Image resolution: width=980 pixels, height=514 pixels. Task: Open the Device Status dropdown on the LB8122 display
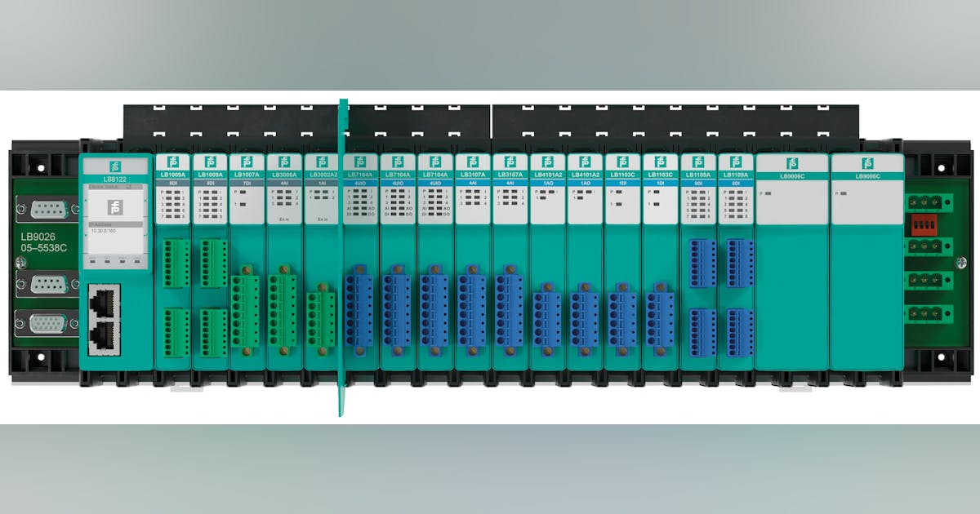tap(115, 186)
